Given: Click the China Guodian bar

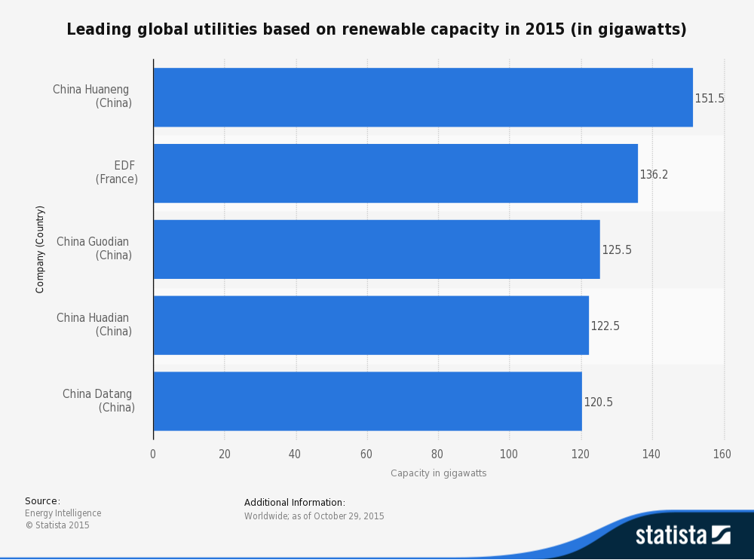Looking at the screenshot, I should pyautogui.click(x=377, y=249).
